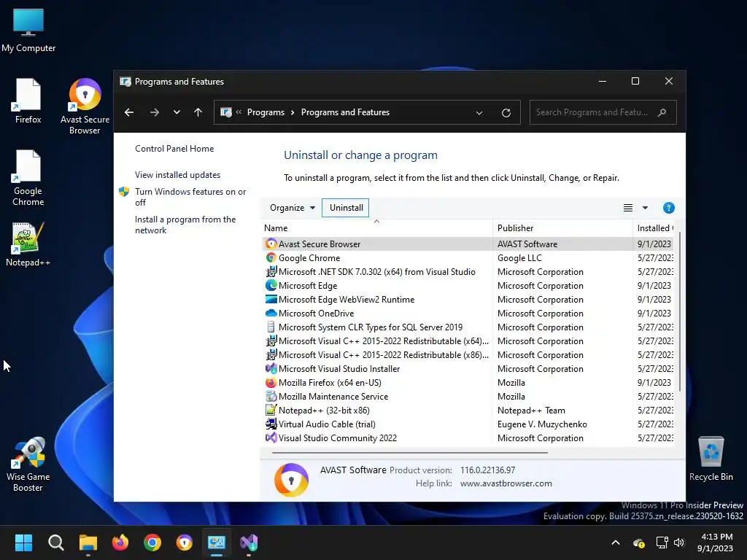Click the Forward navigation arrow
Viewport: 747px width, 560px height.
tap(155, 112)
